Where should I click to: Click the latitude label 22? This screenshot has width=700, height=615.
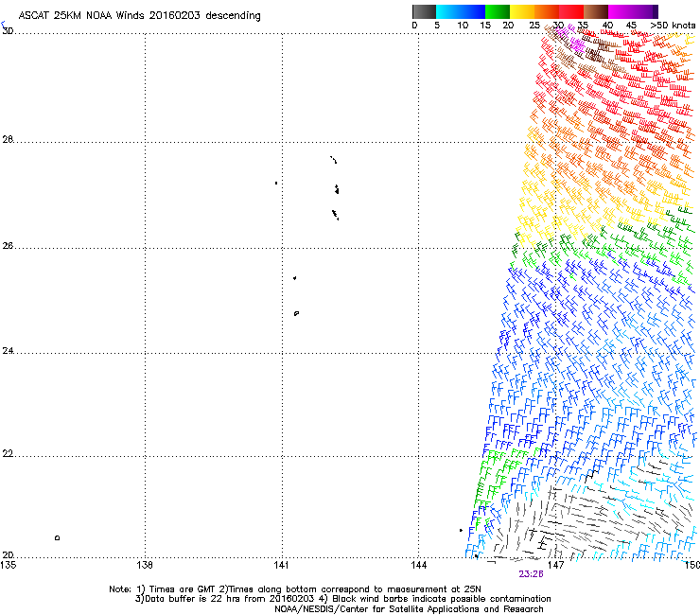[8, 454]
